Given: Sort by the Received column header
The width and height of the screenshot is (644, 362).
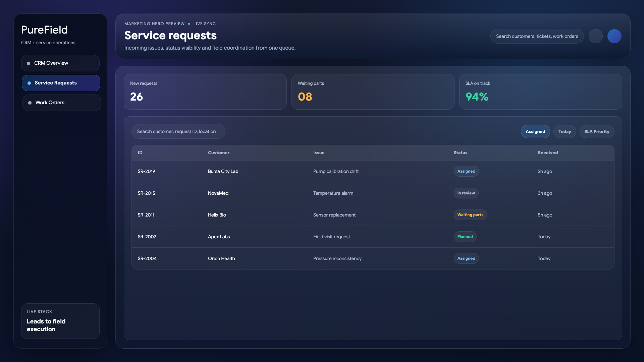Looking at the screenshot, I should (x=548, y=153).
